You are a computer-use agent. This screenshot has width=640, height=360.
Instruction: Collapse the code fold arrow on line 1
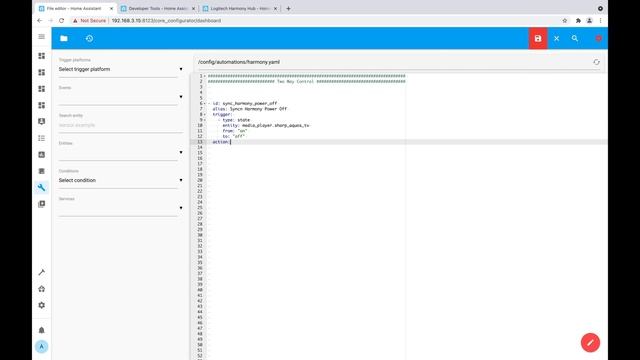(204, 76)
